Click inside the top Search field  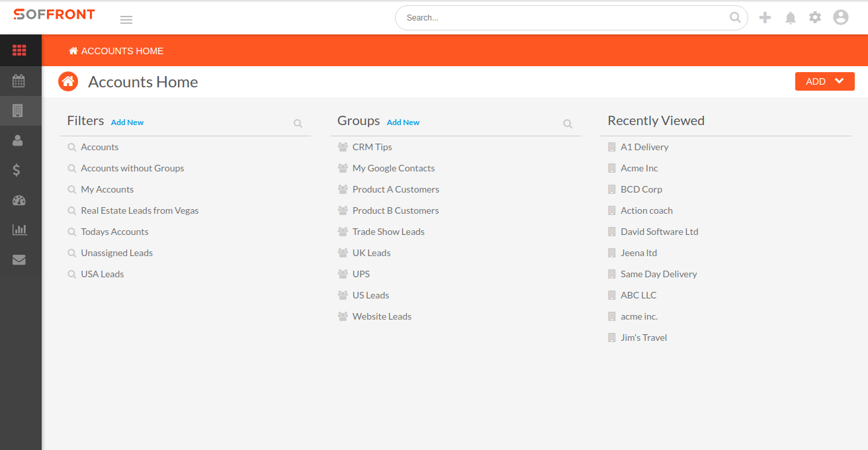tap(562, 18)
